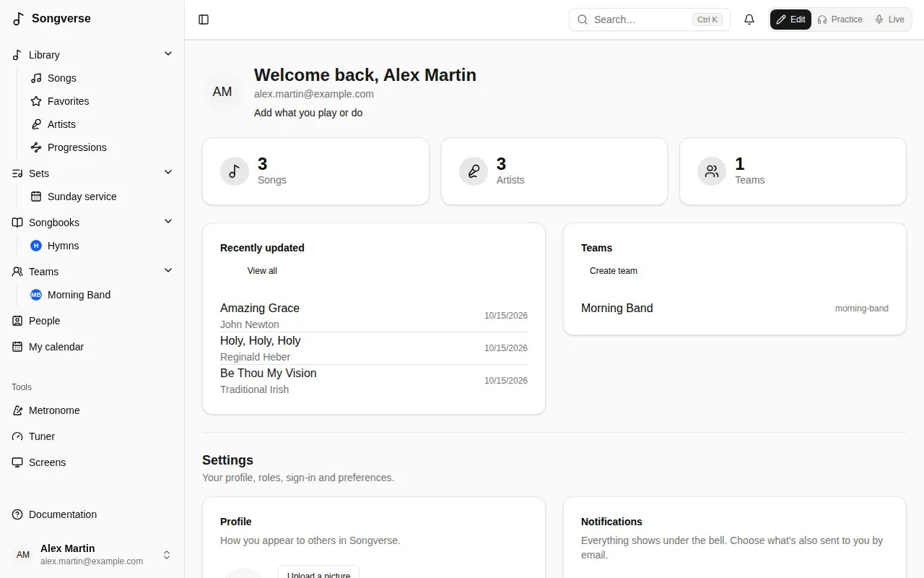
Task: Click the alex.martin@example.com text under the welcome heading
Action: click(314, 94)
